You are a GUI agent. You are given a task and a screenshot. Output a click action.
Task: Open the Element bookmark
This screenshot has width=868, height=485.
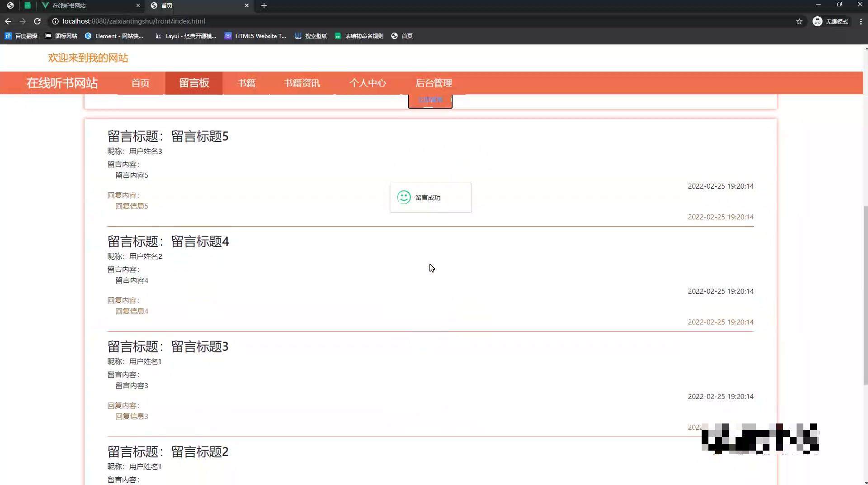[x=114, y=36]
